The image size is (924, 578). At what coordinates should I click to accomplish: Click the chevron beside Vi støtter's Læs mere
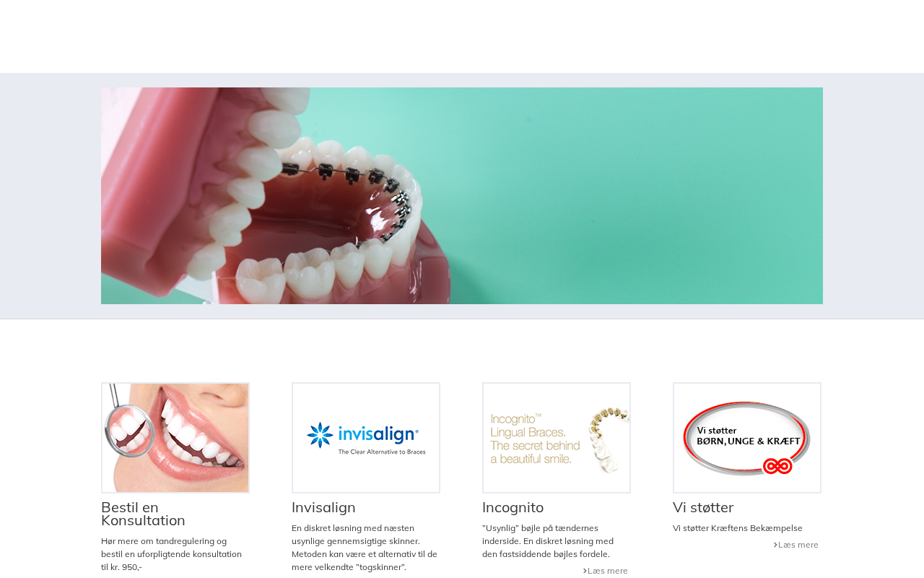775,545
